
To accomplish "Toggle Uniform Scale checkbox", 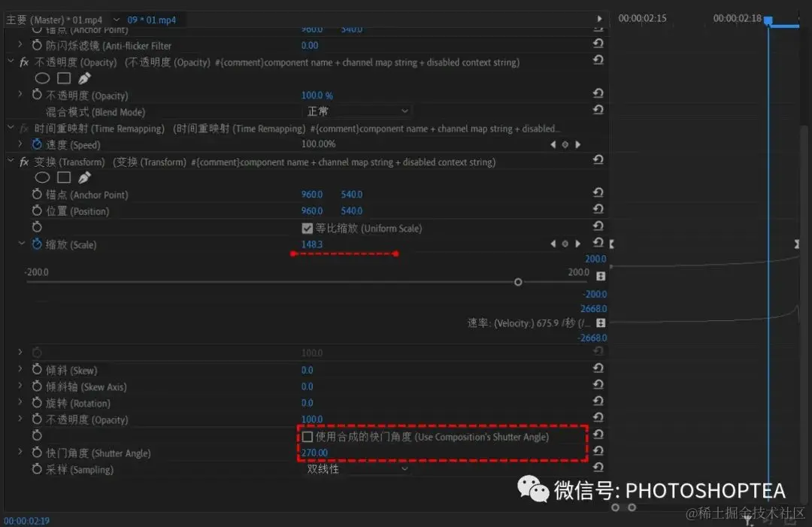I will tap(307, 229).
